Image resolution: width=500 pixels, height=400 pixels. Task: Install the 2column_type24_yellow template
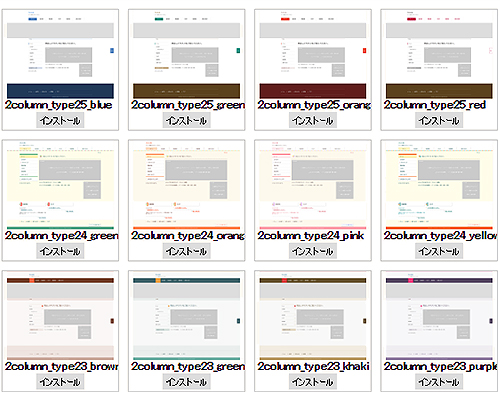click(439, 251)
